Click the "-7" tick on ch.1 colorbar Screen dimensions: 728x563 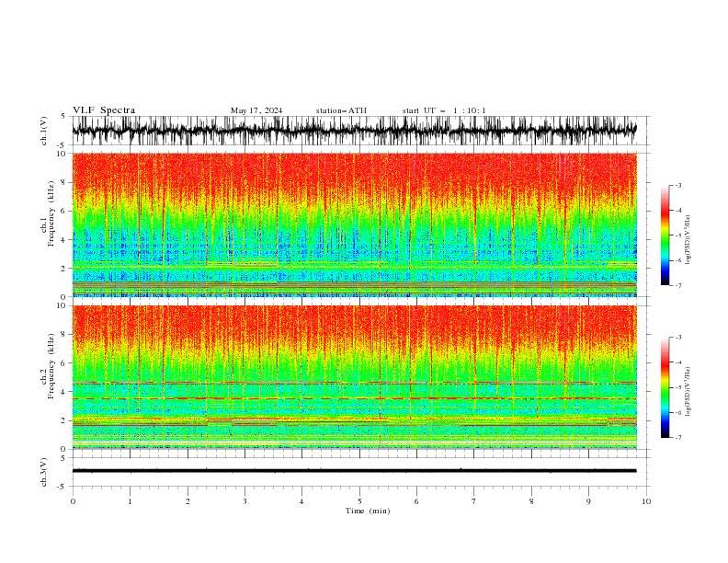coord(677,285)
